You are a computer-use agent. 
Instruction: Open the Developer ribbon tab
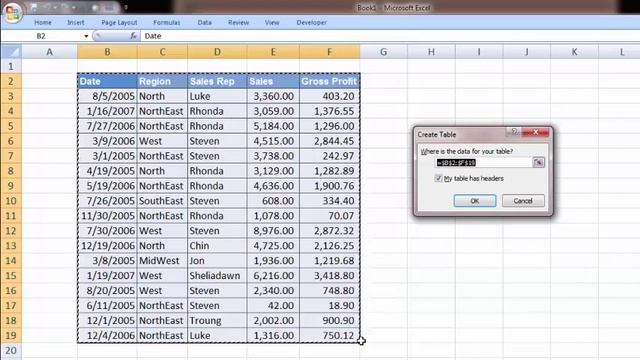[311, 22]
